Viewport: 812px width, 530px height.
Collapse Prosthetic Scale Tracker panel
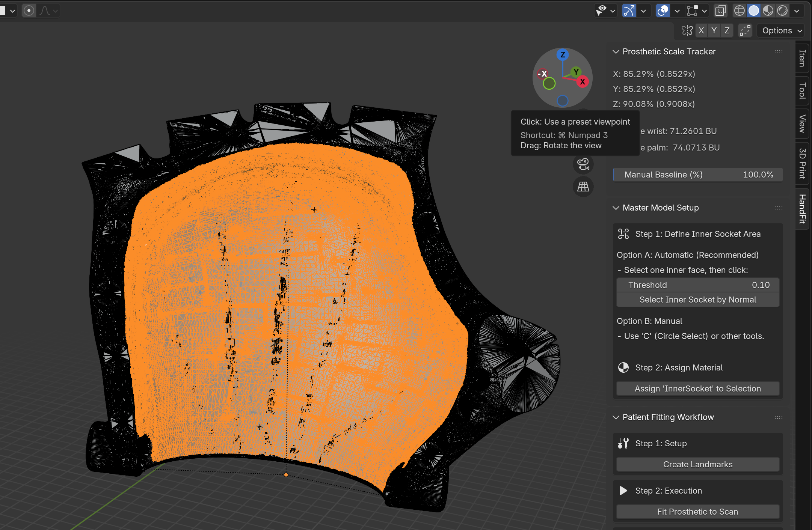click(616, 52)
